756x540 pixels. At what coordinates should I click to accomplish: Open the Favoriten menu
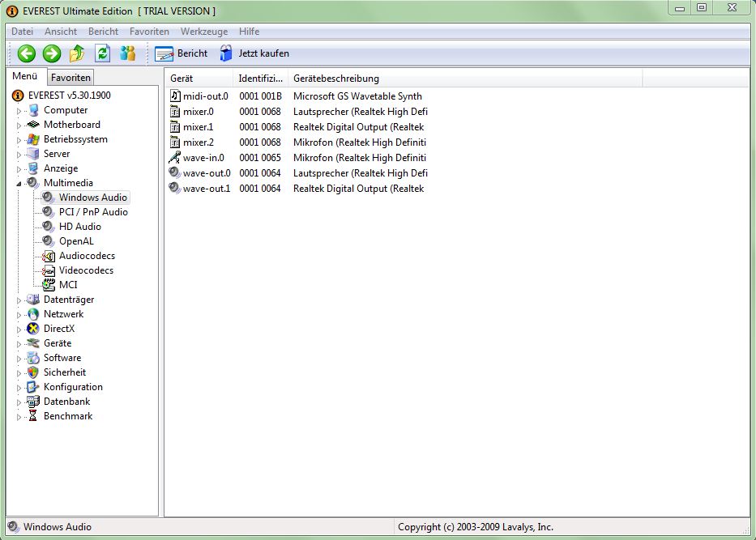coord(149,32)
